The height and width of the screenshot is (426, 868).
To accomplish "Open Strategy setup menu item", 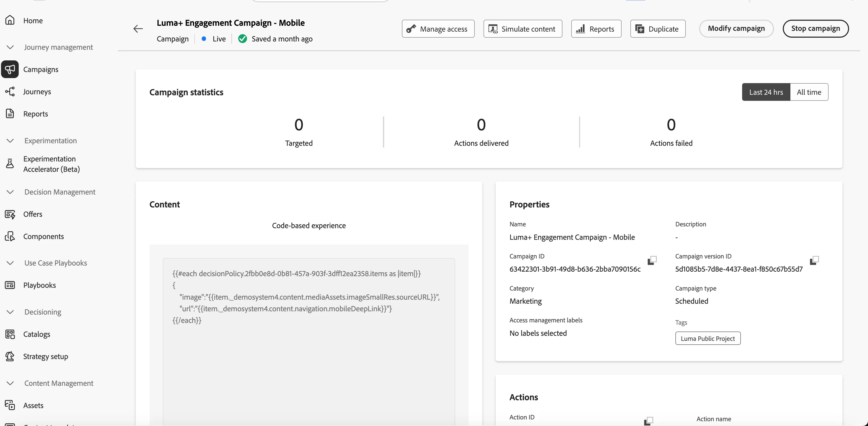I will pos(45,356).
